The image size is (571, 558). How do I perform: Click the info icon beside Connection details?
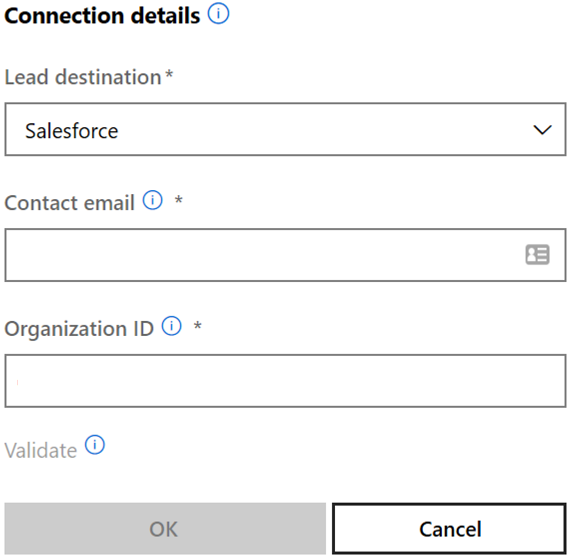coord(218,14)
